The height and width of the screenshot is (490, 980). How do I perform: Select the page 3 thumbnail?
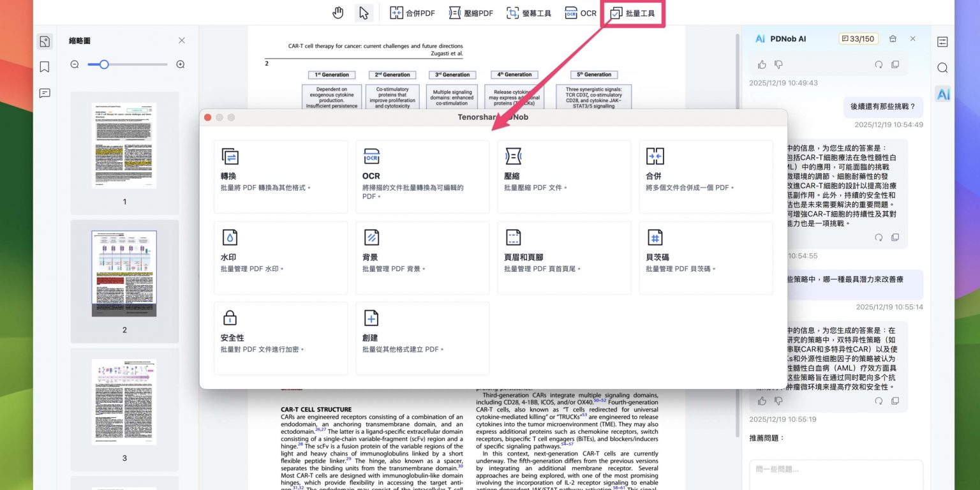124,401
